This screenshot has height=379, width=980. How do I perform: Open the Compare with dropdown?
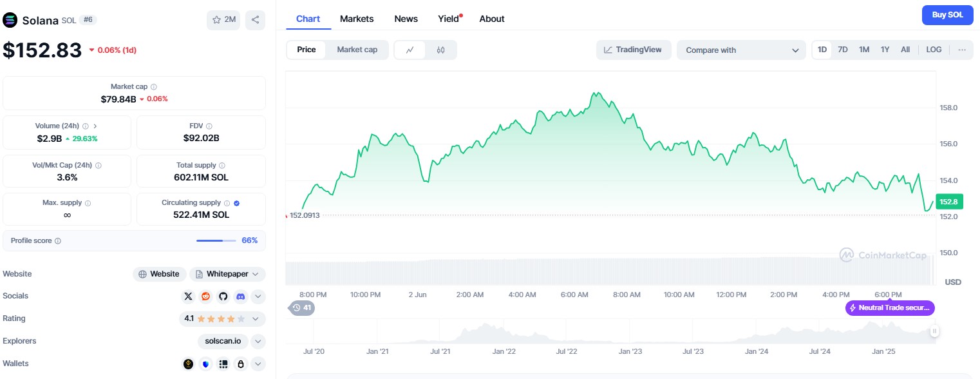coord(741,50)
